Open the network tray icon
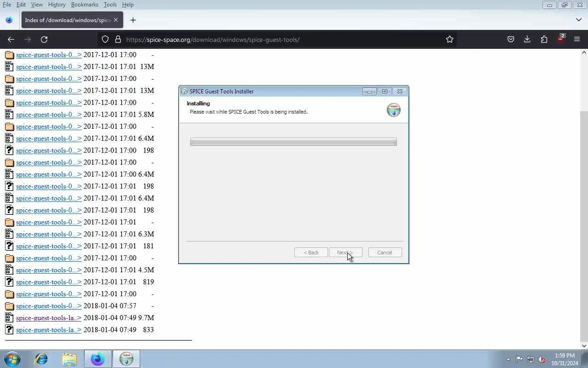The width and height of the screenshot is (588, 368). click(531, 359)
